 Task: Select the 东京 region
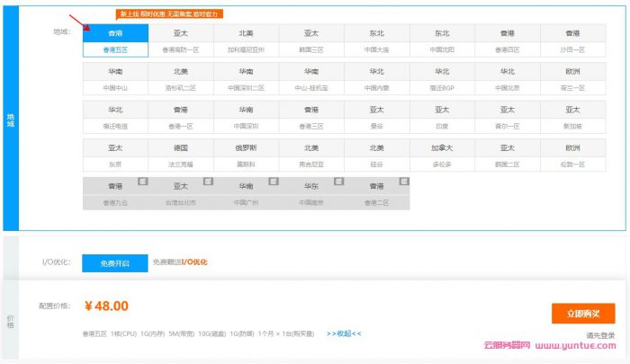(x=115, y=155)
